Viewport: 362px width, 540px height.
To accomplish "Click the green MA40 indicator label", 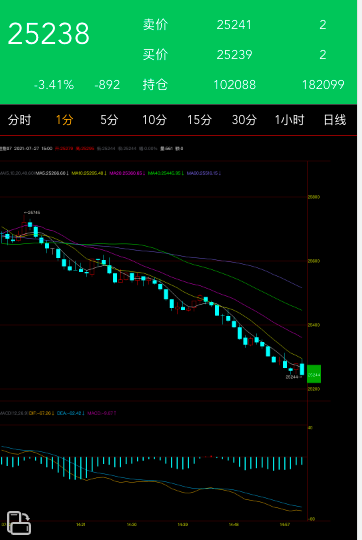I will click(164, 173).
